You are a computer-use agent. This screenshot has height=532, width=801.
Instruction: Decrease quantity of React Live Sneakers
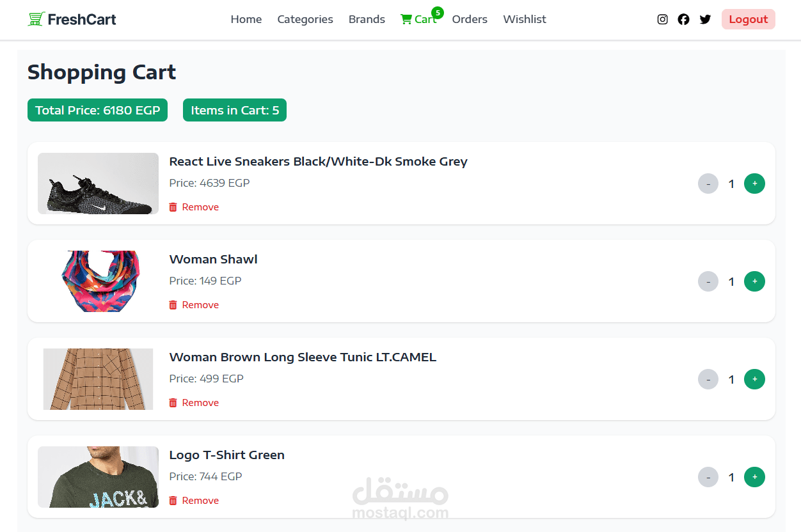tap(708, 184)
